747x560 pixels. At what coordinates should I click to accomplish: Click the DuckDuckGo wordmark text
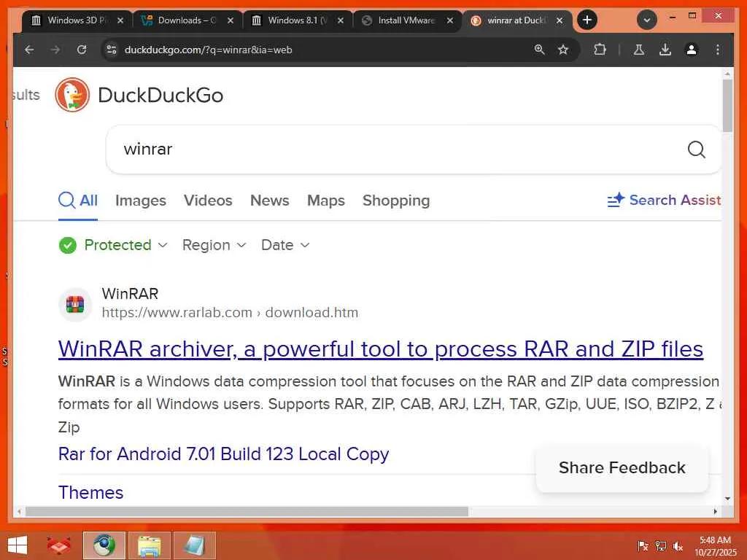[160, 96]
